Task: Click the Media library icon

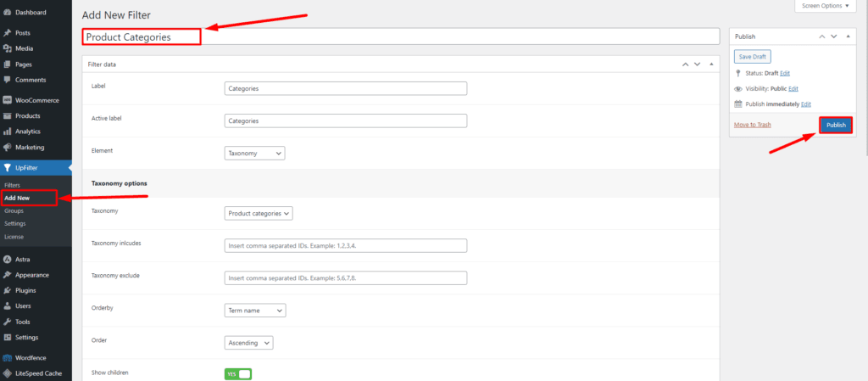Action: pos(8,48)
